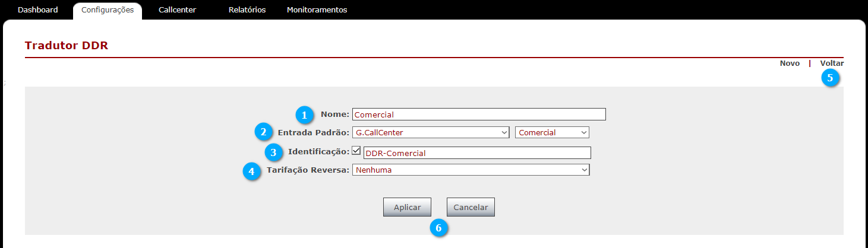Click the Cancelar button
The height and width of the screenshot is (248, 868).
point(471,207)
